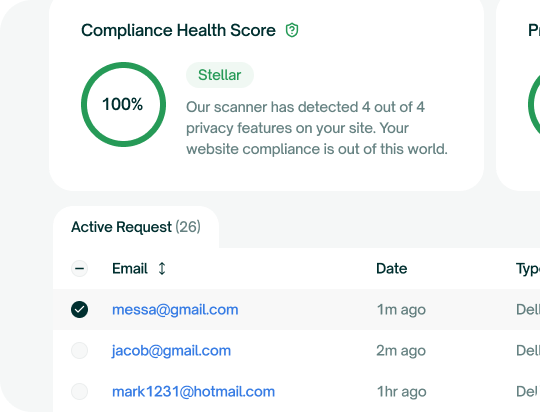
Task: Check the mark1231@hotmail.com row checkbox
Action: click(x=80, y=392)
